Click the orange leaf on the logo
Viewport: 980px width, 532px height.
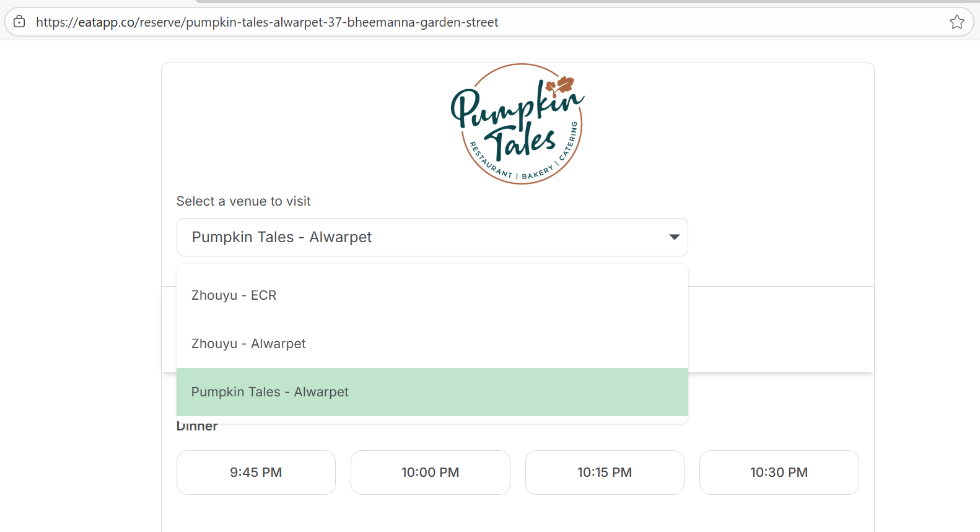pyautogui.click(x=564, y=85)
